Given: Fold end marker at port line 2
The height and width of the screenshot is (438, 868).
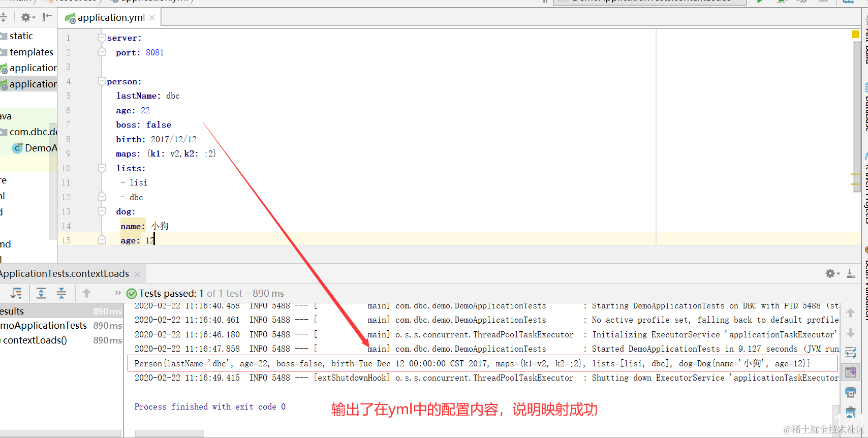Looking at the screenshot, I should point(102,52).
